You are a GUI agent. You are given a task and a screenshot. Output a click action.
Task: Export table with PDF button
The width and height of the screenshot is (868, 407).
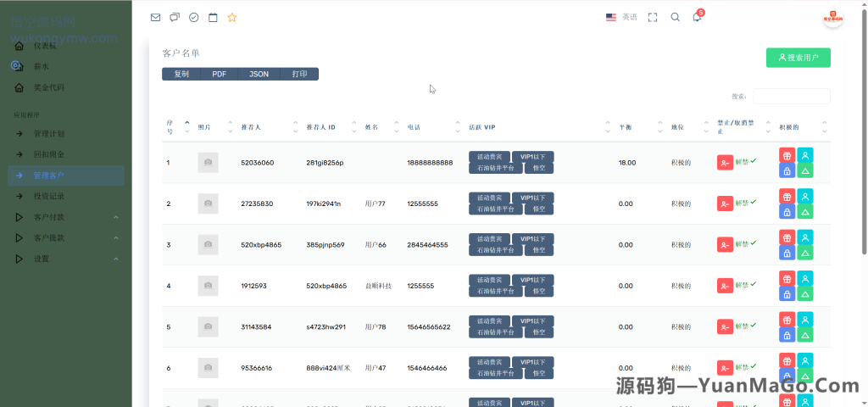click(x=220, y=74)
